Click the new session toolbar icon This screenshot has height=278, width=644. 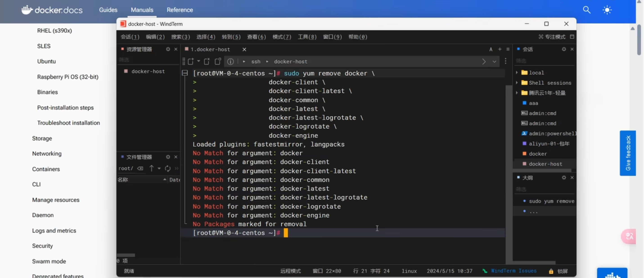pos(191,61)
